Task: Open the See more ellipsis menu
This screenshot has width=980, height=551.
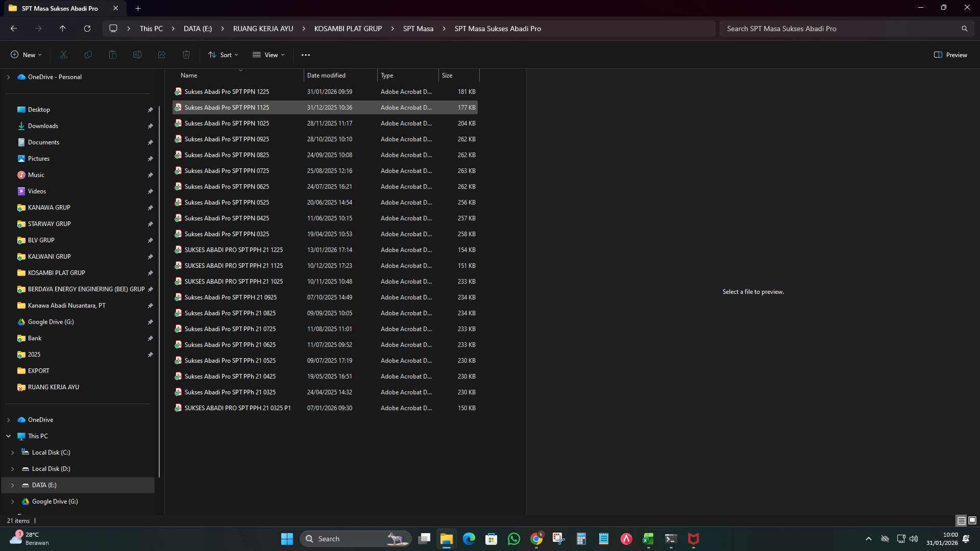Action: pos(305,55)
